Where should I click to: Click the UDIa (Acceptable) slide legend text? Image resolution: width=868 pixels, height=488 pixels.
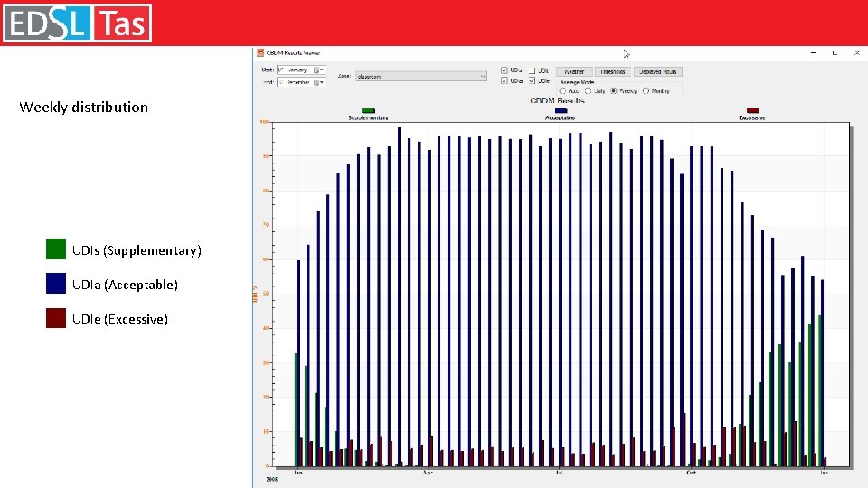click(125, 285)
